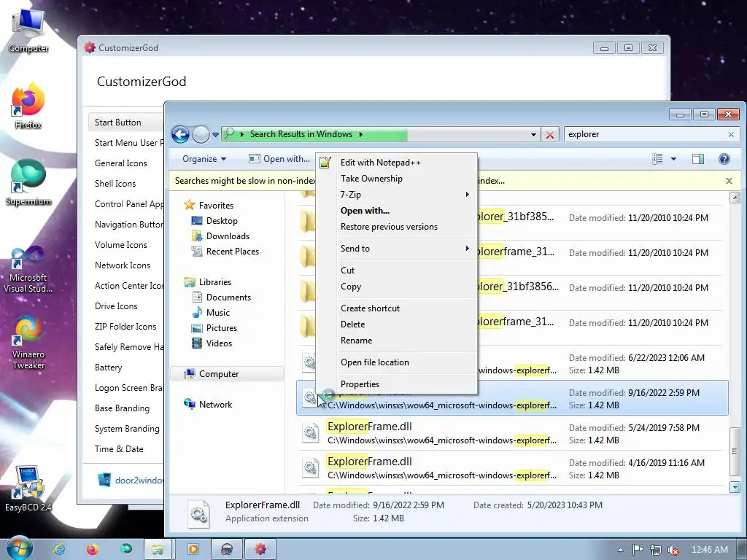Choose Rename from context menu
The image size is (747, 560).
tap(396, 341)
